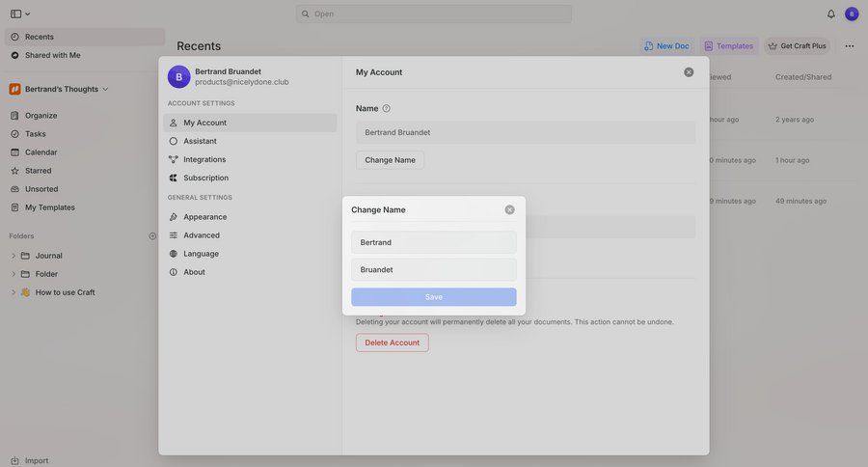Select About settings tab
The width and height of the screenshot is (868, 467).
pyautogui.click(x=250, y=271)
